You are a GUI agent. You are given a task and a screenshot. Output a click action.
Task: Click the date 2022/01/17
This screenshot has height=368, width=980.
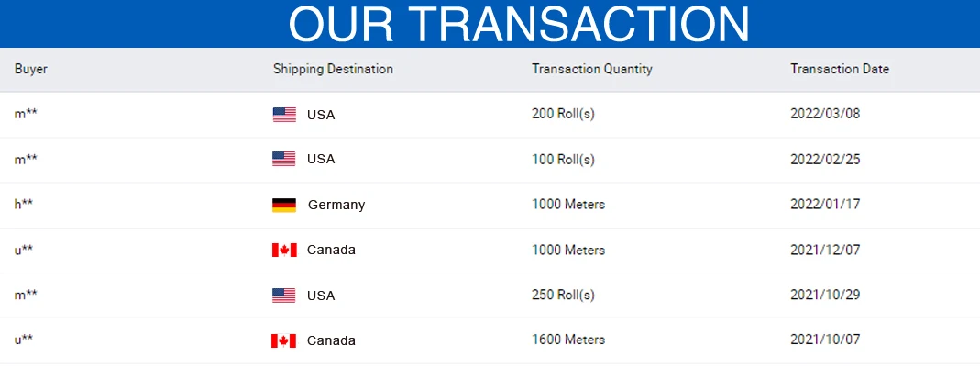[825, 205]
